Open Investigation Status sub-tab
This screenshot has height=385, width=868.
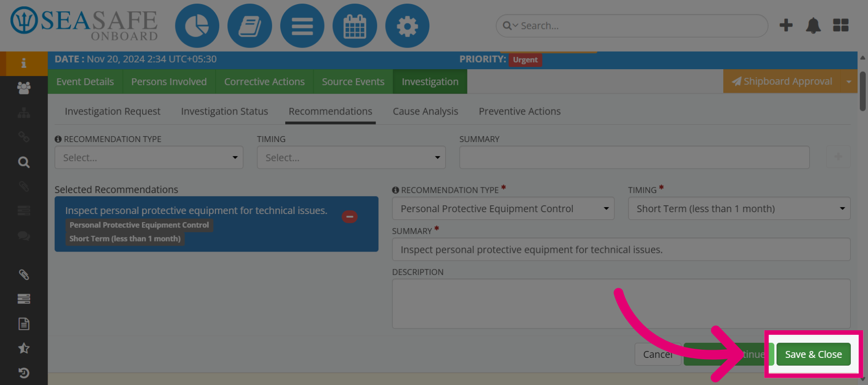225,111
